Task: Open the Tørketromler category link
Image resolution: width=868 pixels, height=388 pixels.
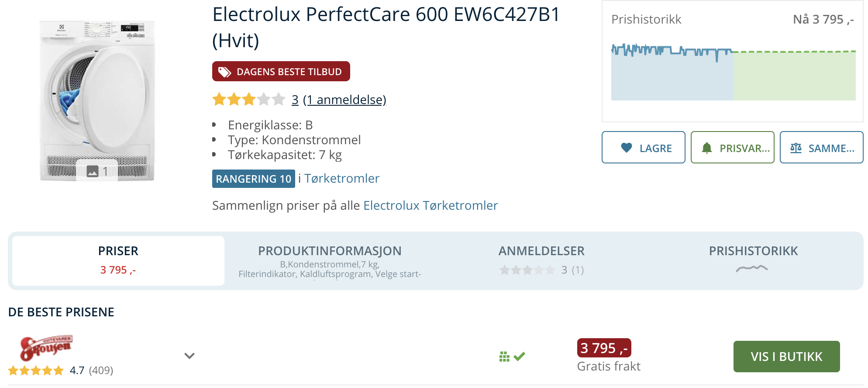Action: tap(342, 178)
